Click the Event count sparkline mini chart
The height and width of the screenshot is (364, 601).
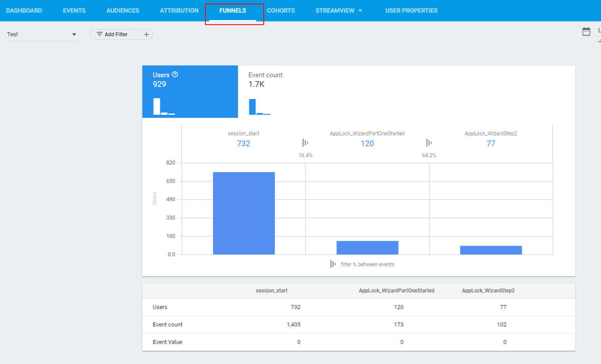pos(260,107)
